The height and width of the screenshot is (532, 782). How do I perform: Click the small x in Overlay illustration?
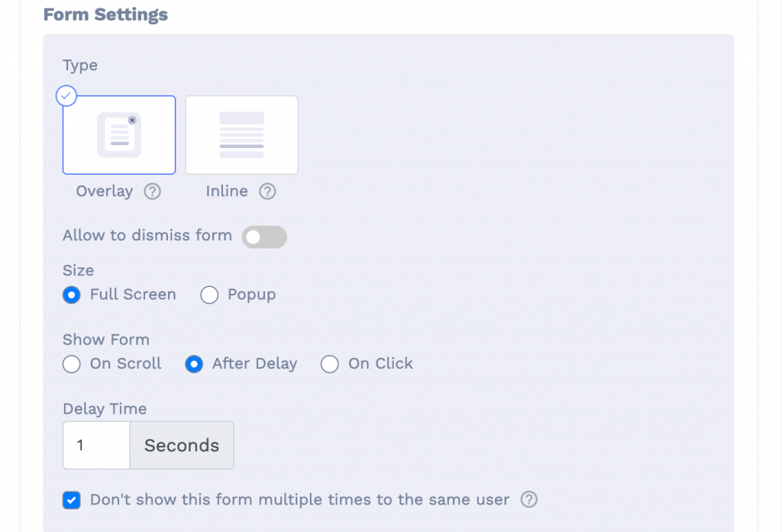[x=132, y=120]
